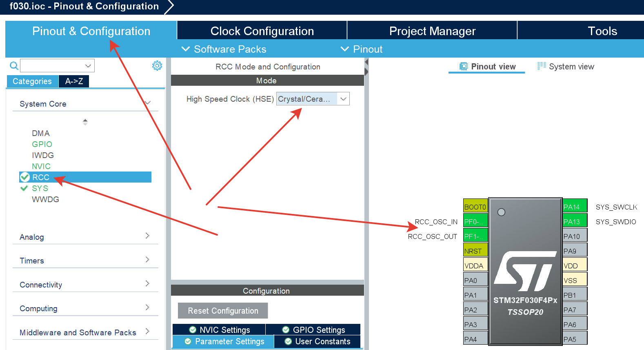Select the BOOT0 pin
The height and width of the screenshot is (350, 644).
pyautogui.click(x=475, y=207)
